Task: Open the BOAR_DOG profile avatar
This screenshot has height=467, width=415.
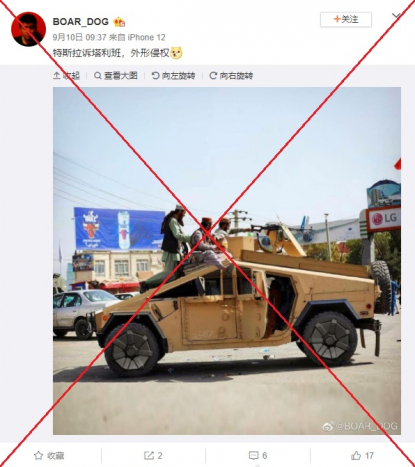Action: [29, 29]
